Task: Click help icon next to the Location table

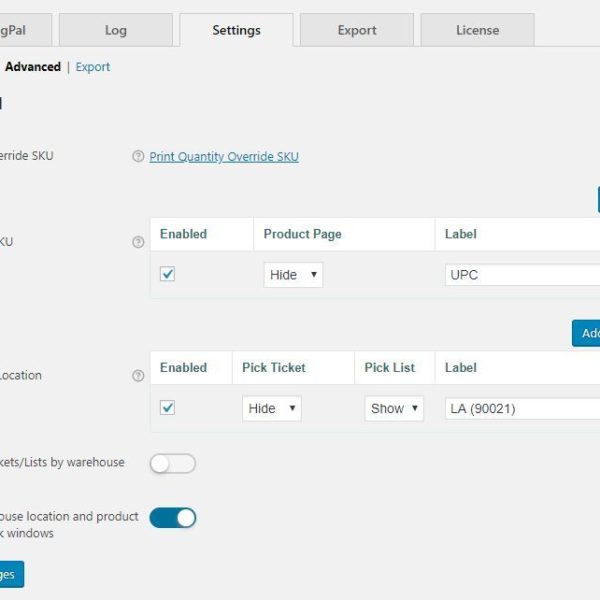Action: pyautogui.click(x=138, y=376)
